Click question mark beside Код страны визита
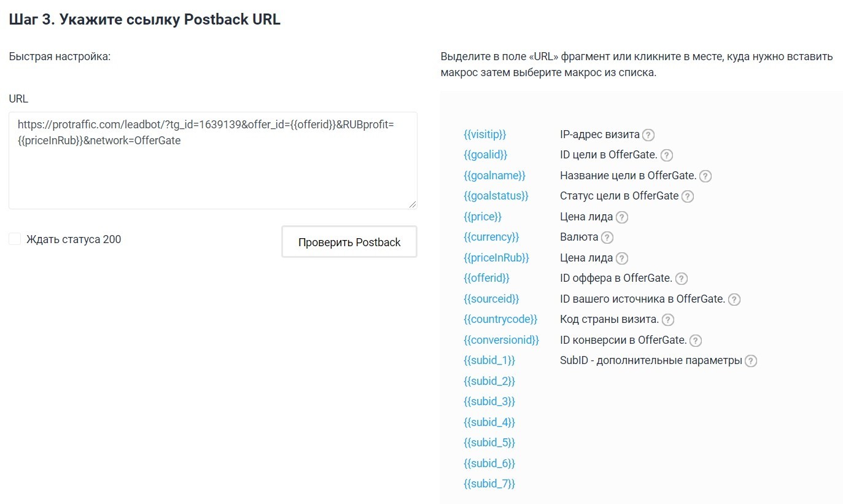This screenshot has height=504, width=843. pos(668,320)
